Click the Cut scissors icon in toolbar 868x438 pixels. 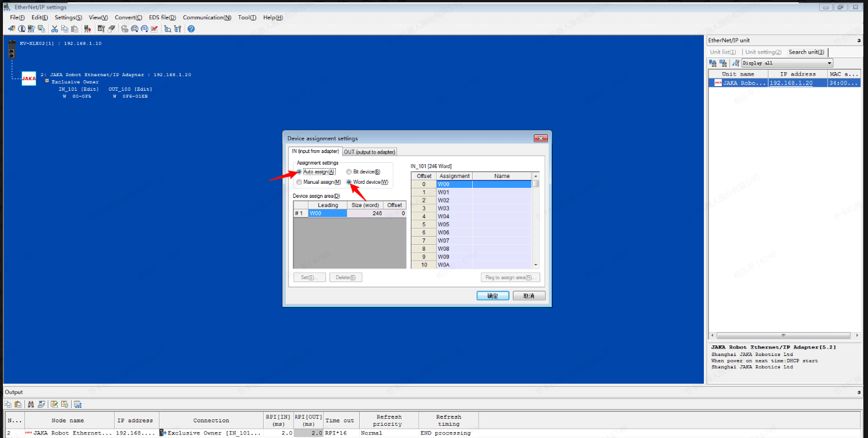pyautogui.click(x=55, y=29)
